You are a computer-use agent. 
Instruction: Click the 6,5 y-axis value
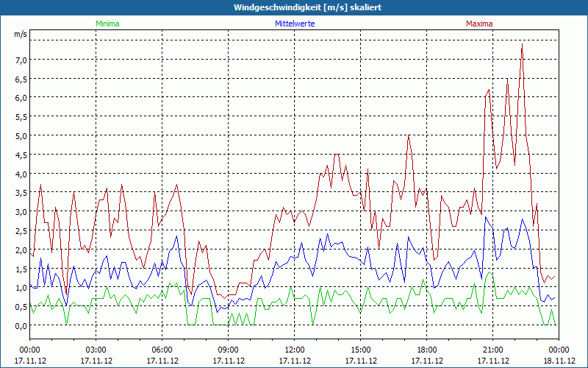click(21, 79)
